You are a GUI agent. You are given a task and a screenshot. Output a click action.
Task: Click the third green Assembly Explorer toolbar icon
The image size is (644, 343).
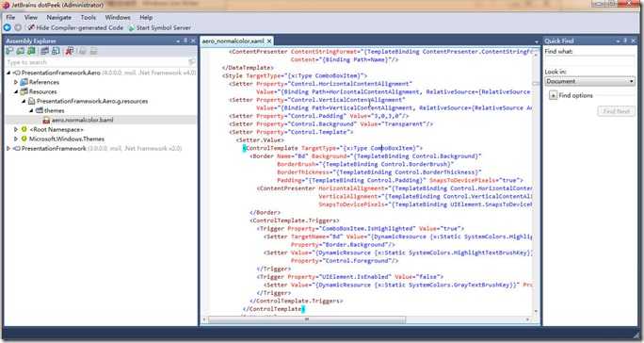(31, 51)
